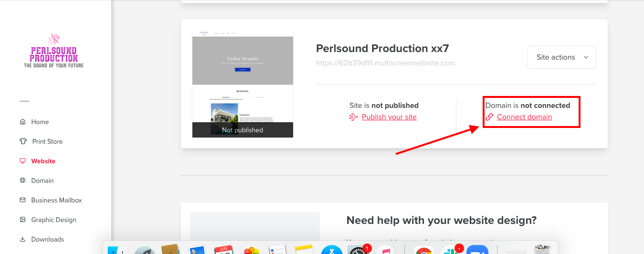Click the Not published overlay on thumbnail

[243, 130]
